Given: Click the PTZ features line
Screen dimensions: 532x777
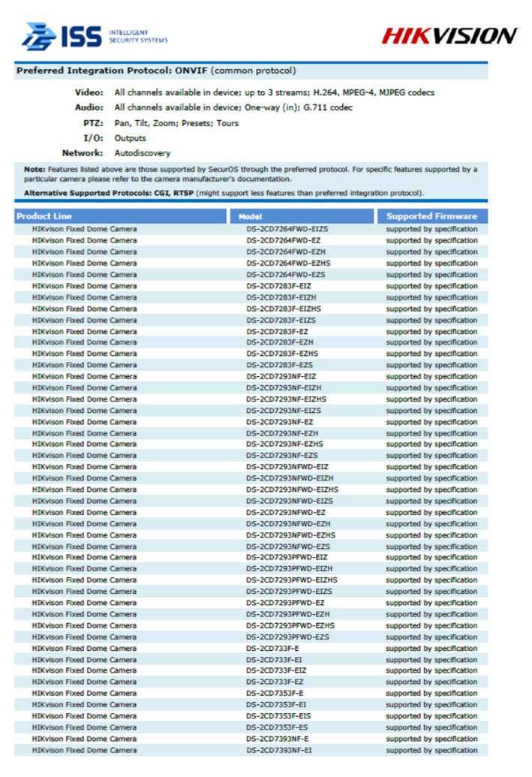Looking at the screenshot, I should [176, 123].
